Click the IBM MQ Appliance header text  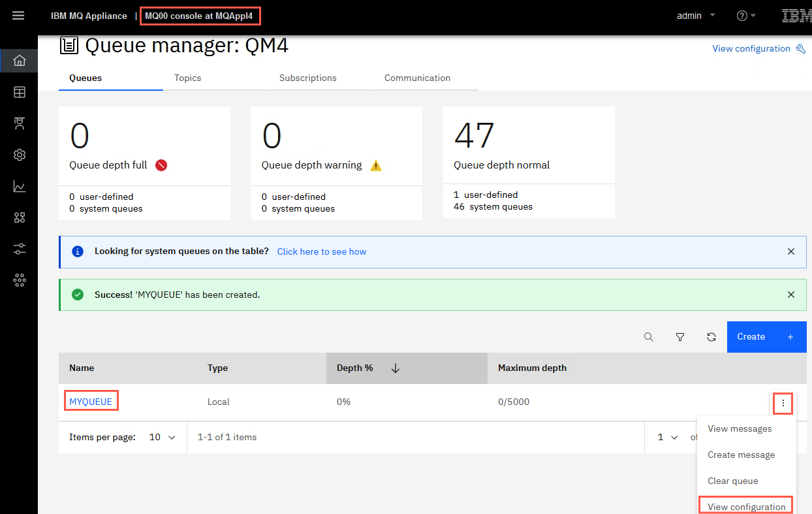point(89,16)
